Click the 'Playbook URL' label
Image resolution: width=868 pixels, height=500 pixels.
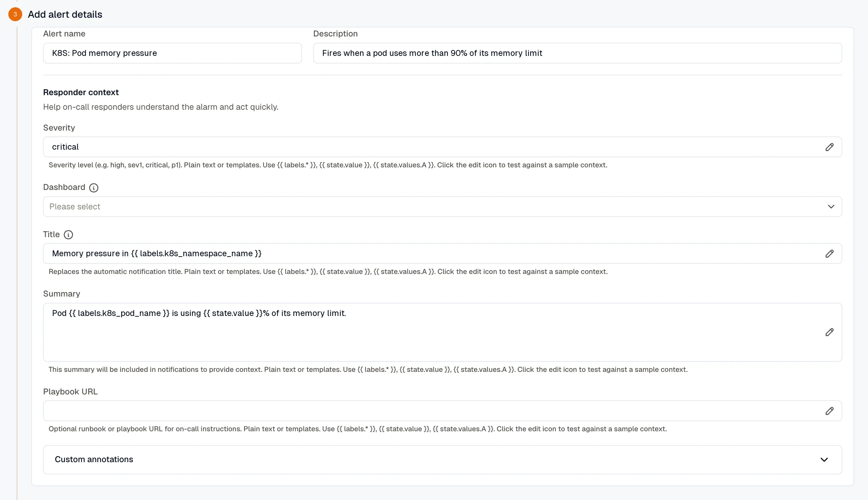pyautogui.click(x=70, y=392)
